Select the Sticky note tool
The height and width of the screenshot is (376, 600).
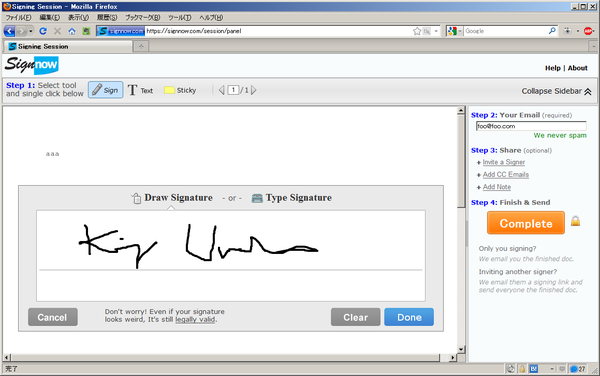[180, 90]
